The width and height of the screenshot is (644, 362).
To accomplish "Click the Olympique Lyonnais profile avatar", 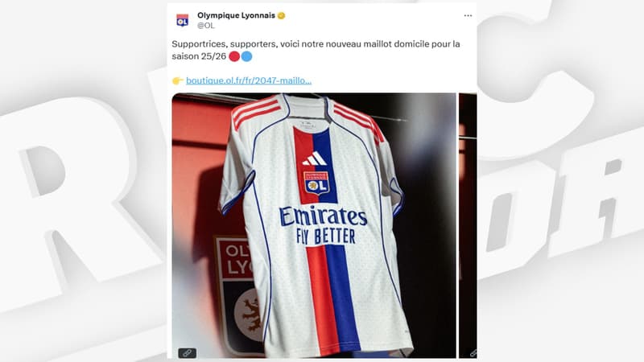I will point(183,20).
